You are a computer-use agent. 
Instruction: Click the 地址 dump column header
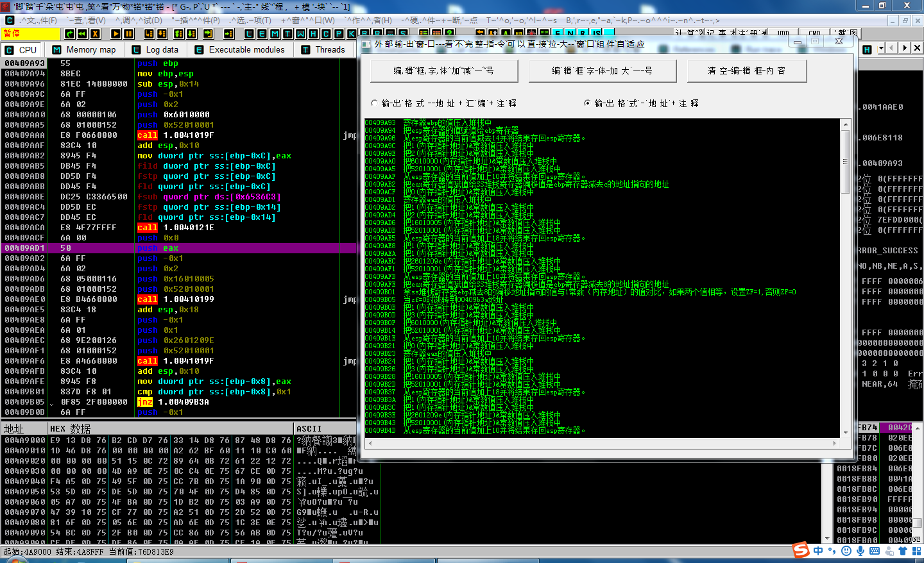coord(24,428)
